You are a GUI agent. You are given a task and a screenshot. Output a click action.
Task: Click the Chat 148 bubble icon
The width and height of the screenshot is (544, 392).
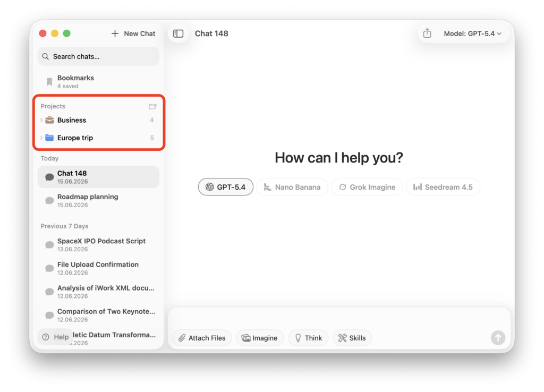pos(49,177)
